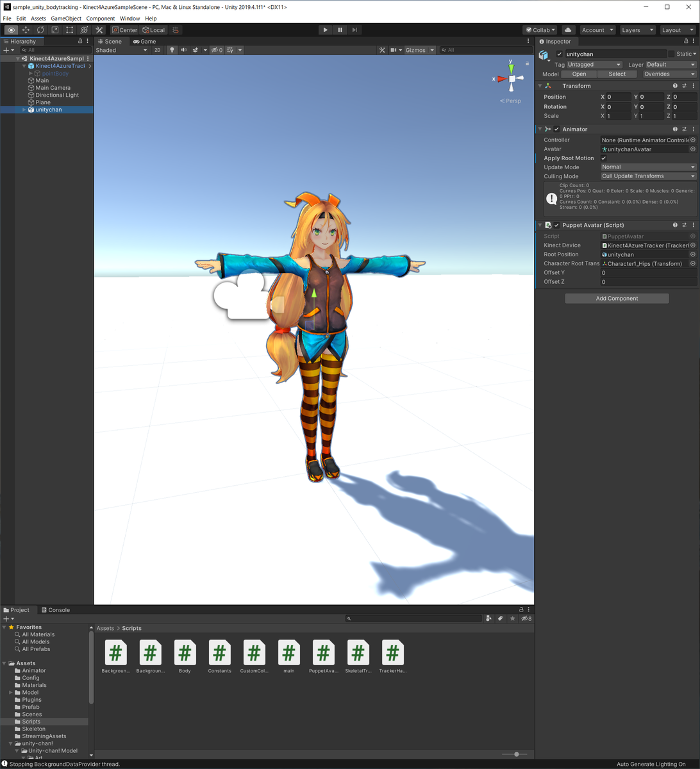Collapse the Transform component
700x769 pixels.
pyautogui.click(x=540, y=86)
